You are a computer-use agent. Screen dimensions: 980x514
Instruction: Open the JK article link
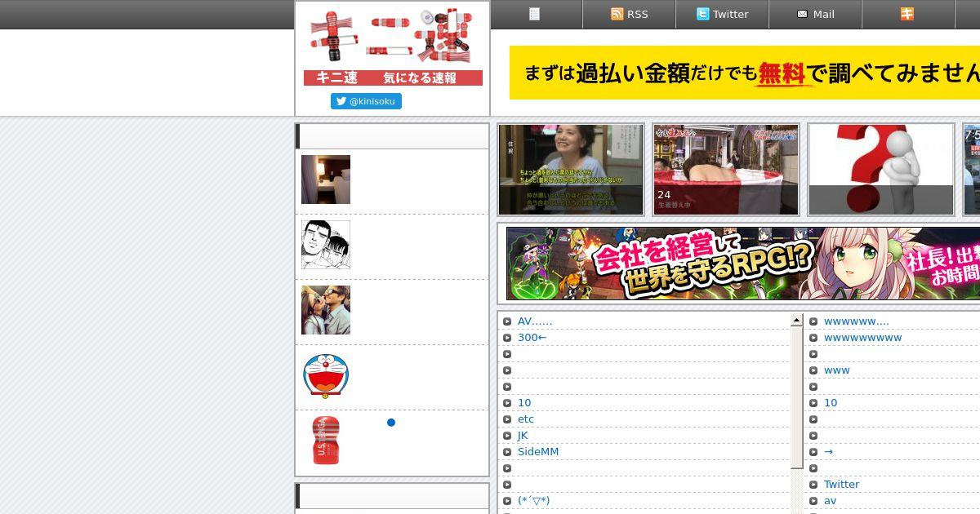(x=523, y=436)
